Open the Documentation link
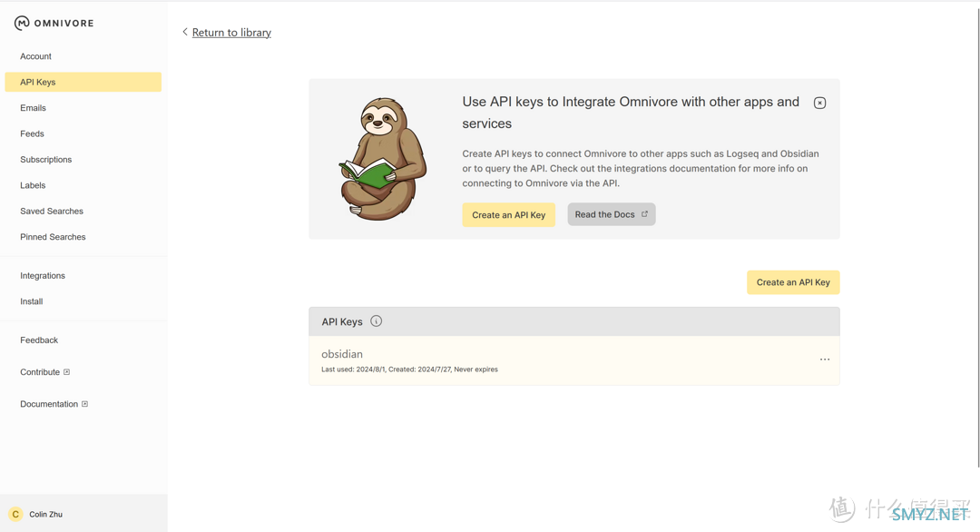 click(x=49, y=404)
